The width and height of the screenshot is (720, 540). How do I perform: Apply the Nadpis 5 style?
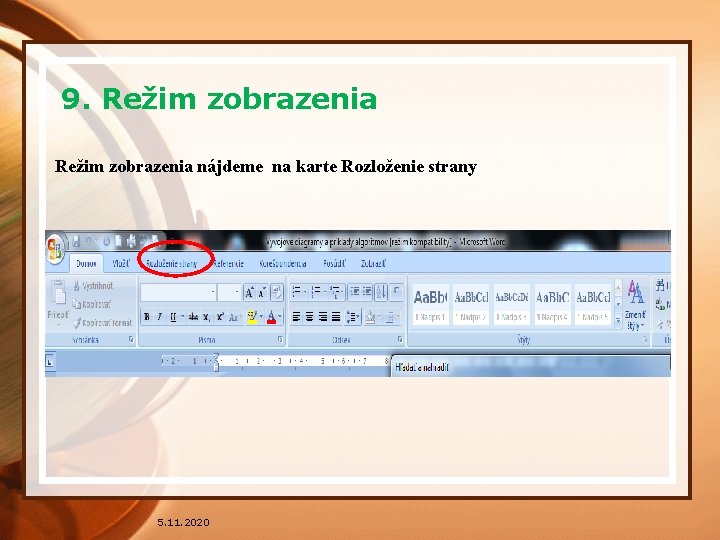(593, 304)
